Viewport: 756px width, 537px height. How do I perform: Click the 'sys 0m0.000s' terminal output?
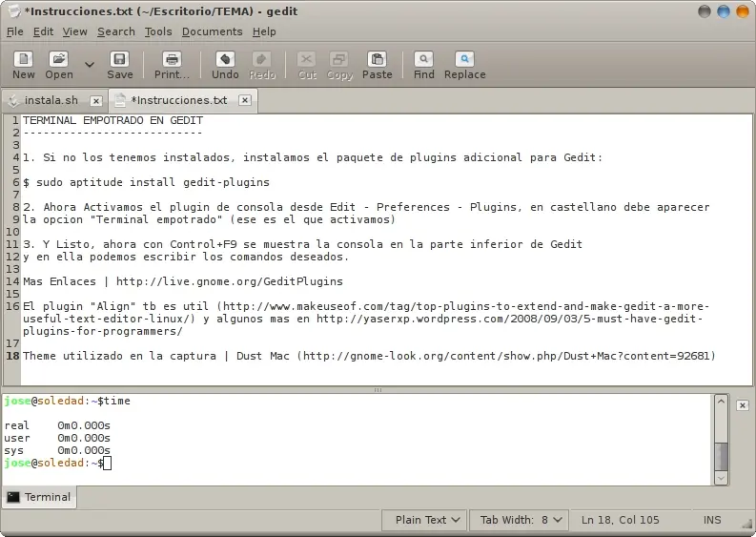57,450
